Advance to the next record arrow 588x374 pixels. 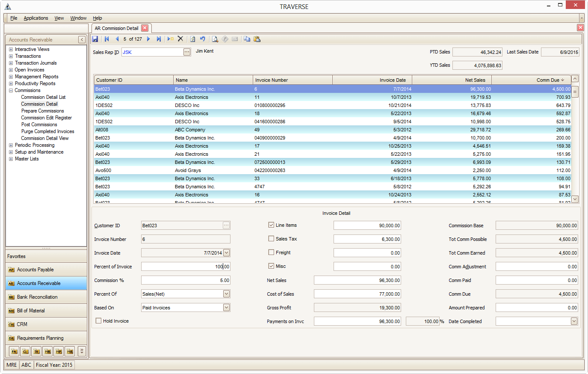tap(148, 39)
